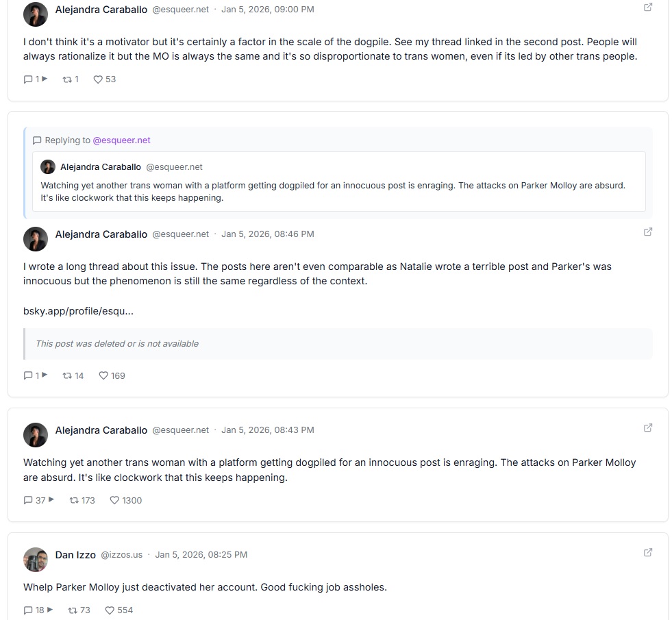Open the truncated bsky.app/profile link
Image resolution: width=672 pixels, height=620 pixels.
(79, 310)
